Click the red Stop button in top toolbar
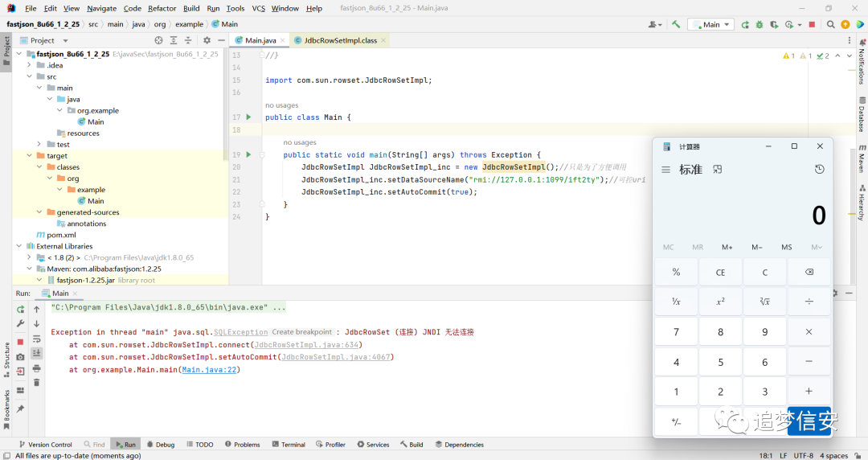Screen dimensions: 868x460 (812, 24)
